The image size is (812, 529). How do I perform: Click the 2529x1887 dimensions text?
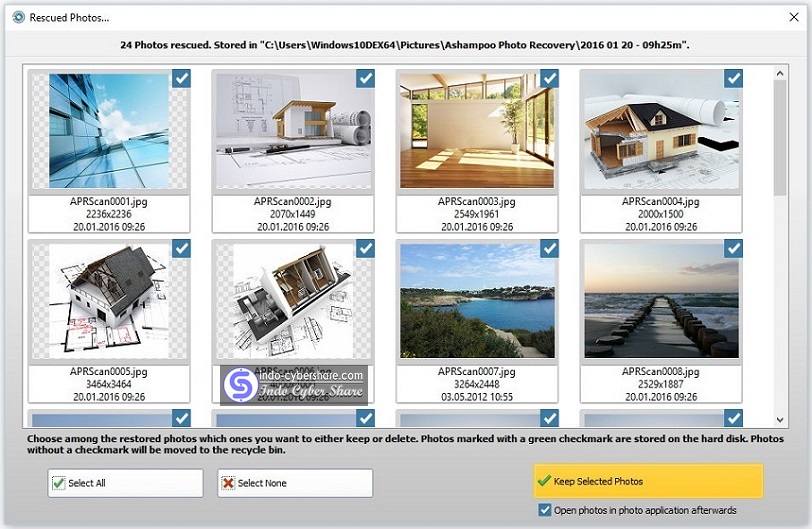[x=661, y=385]
